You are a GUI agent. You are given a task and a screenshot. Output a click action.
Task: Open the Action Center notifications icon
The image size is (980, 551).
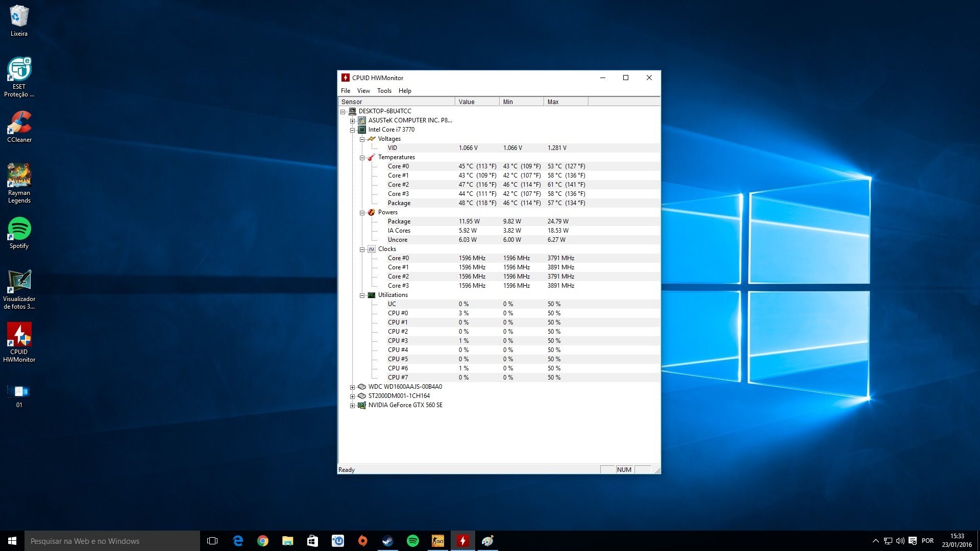click(913, 541)
